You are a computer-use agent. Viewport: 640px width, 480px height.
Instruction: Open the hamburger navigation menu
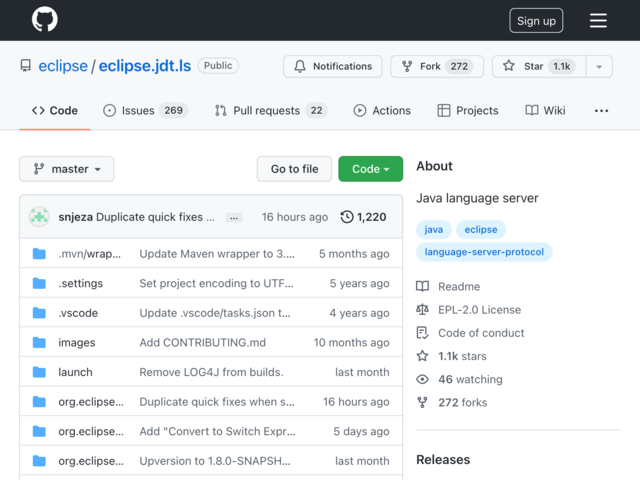tap(598, 20)
